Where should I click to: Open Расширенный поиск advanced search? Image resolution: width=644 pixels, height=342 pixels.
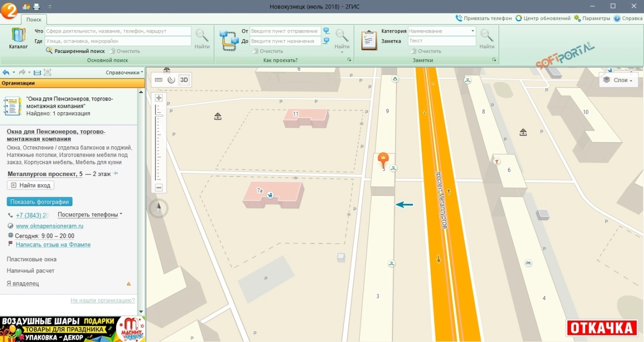click(x=75, y=51)
